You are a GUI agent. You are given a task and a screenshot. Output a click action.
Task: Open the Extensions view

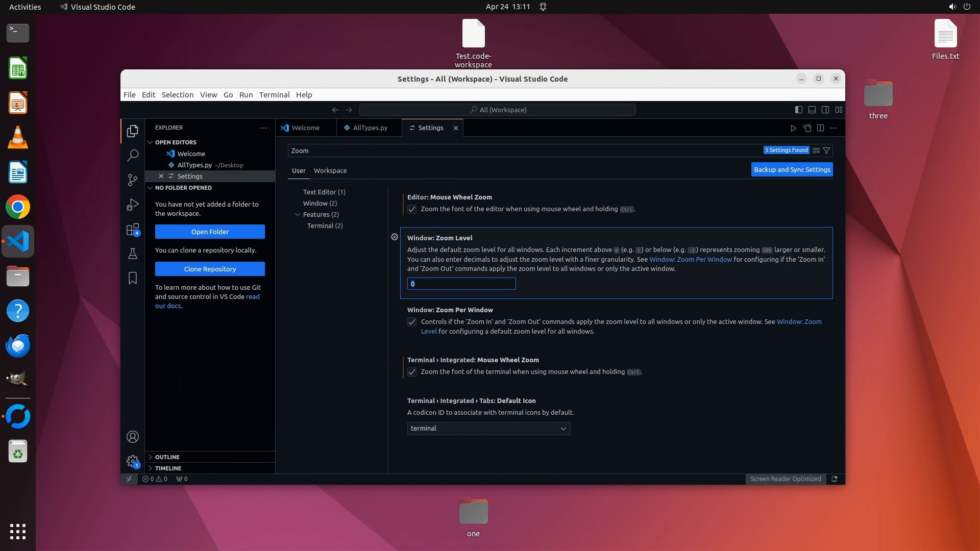tap(133, 230)
